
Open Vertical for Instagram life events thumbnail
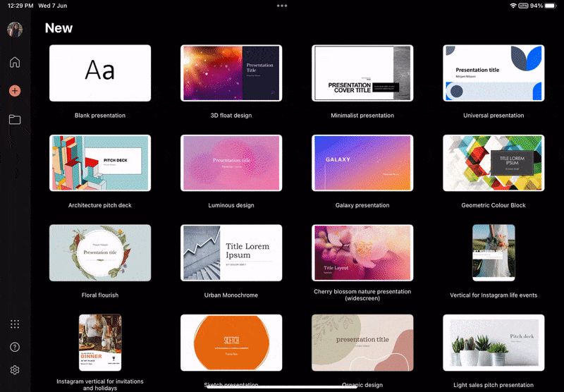click(493, 253)
